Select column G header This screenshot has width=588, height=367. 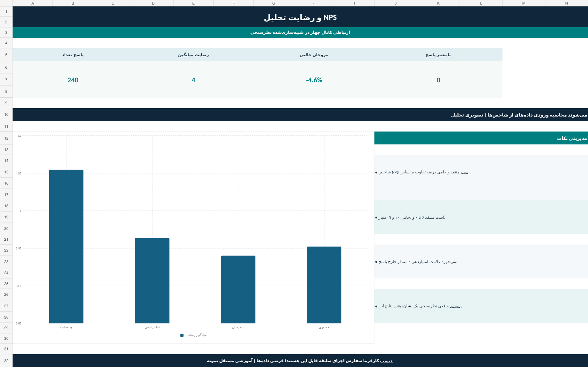point(274,3)
